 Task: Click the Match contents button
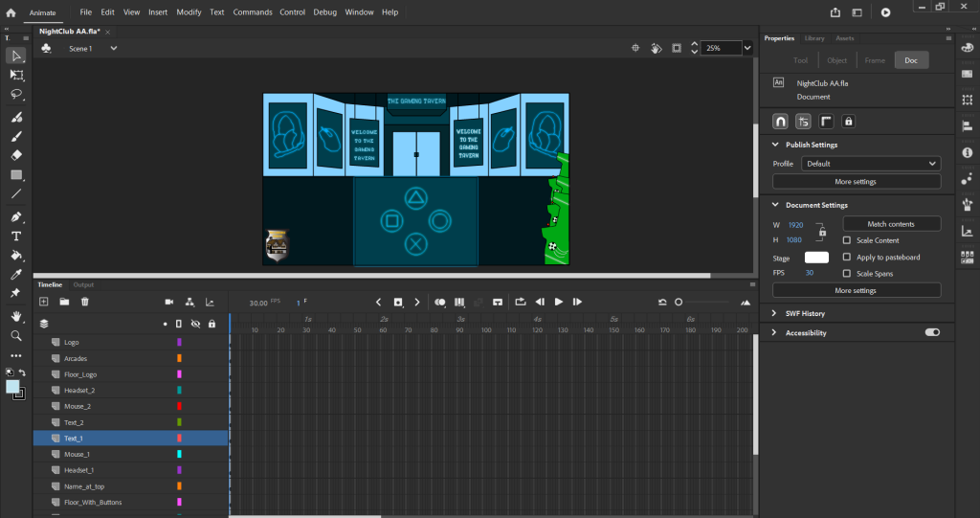click(891, 224)
